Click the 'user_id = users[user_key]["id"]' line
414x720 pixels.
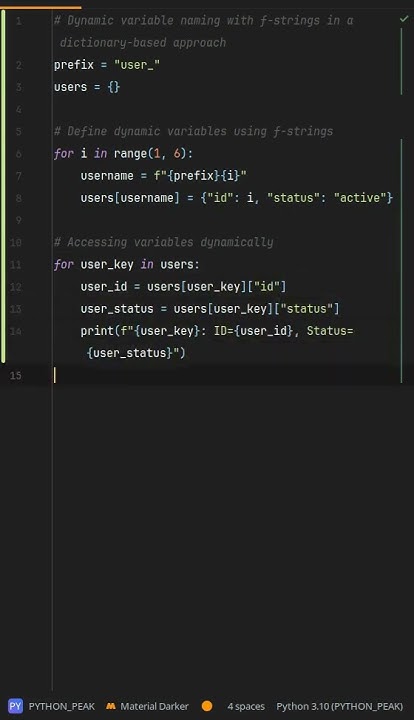tap(183, 287)
